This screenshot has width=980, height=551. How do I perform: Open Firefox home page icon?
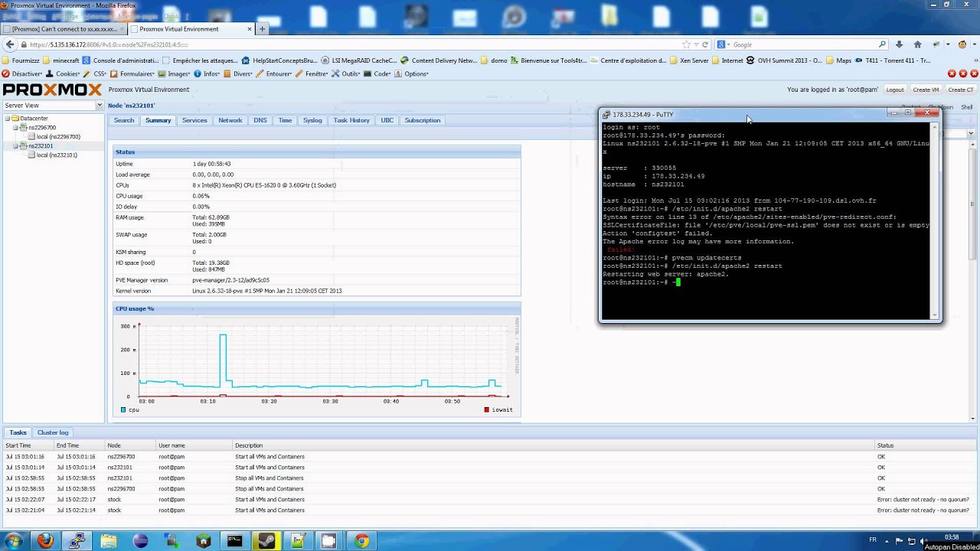click(x=917, y=44)
